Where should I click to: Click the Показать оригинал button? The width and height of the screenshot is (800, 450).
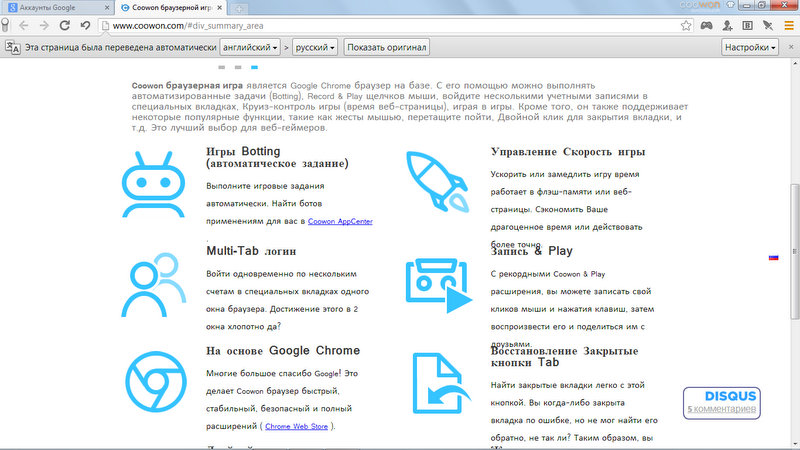coord(386,47)
